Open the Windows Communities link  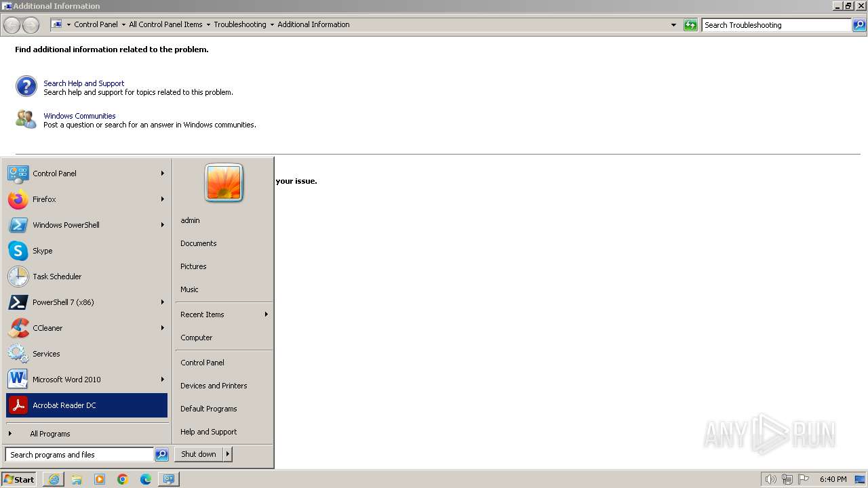(x=79, y=116)
